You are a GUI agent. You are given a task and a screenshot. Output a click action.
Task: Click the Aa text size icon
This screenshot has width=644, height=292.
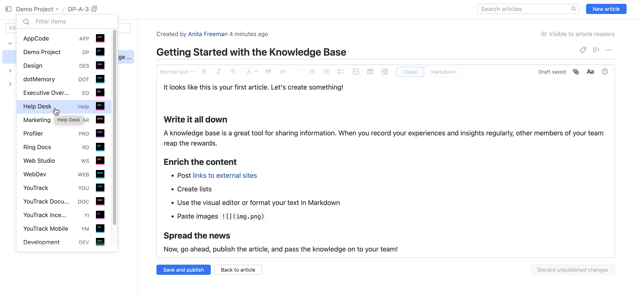pos(590,72)
